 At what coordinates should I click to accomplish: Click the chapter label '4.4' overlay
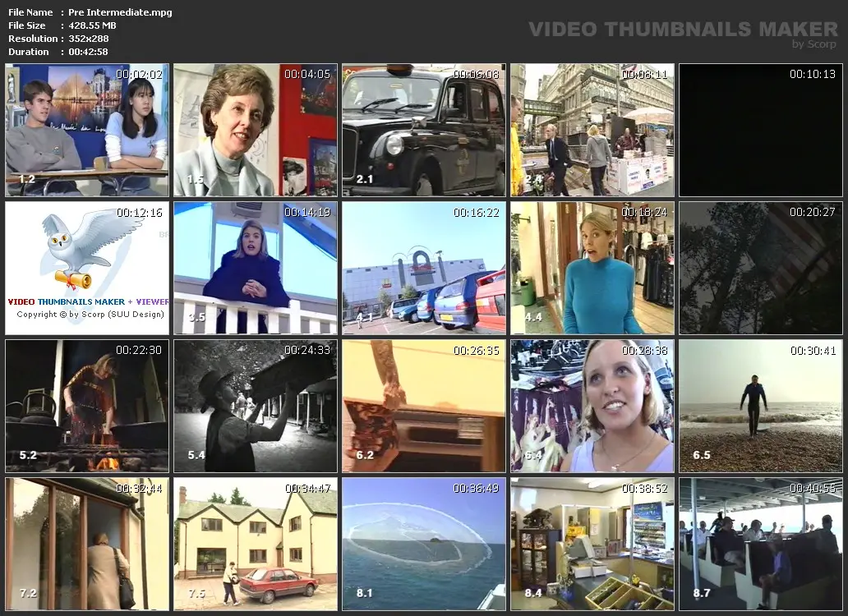(533, 317)
